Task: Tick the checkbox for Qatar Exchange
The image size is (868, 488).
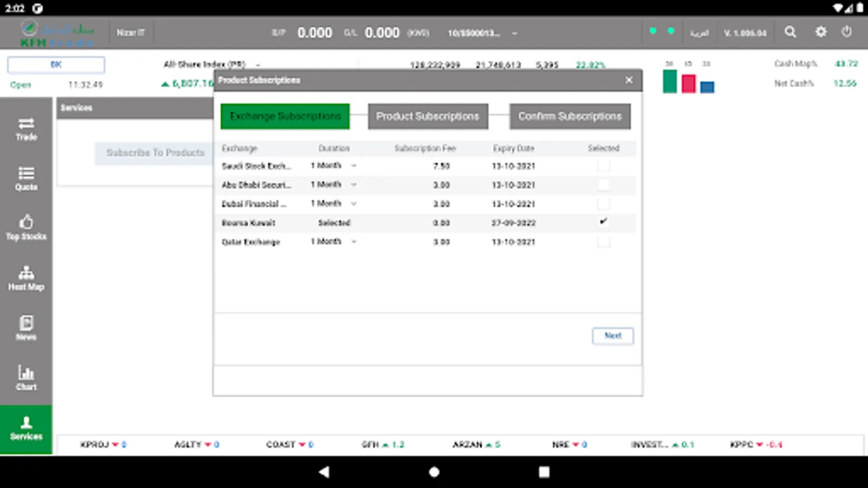Action: 603,242
